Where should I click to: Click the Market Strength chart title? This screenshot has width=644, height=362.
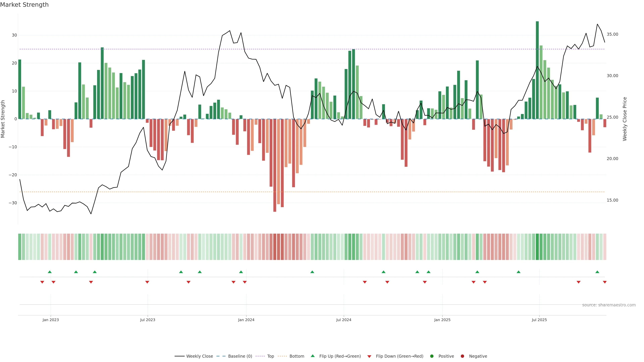24,5
